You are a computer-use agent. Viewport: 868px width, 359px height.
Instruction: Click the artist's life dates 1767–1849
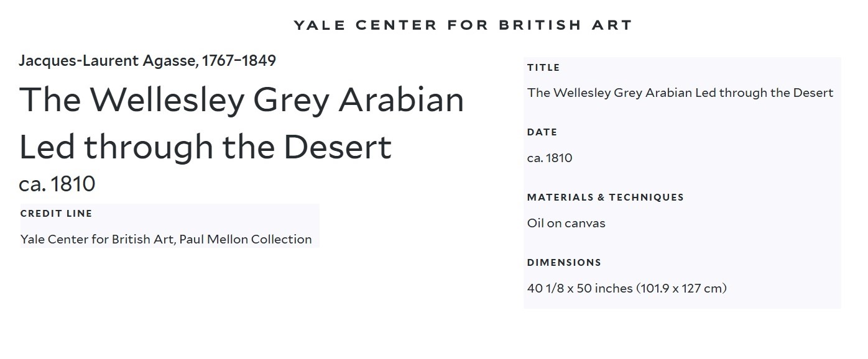pyautogui.click(x=239, y=61)
